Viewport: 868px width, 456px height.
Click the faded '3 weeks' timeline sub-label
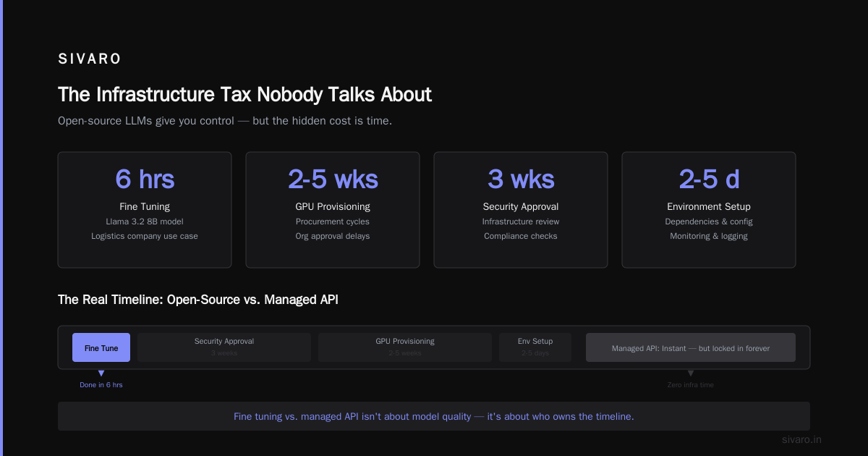(224, 353)
